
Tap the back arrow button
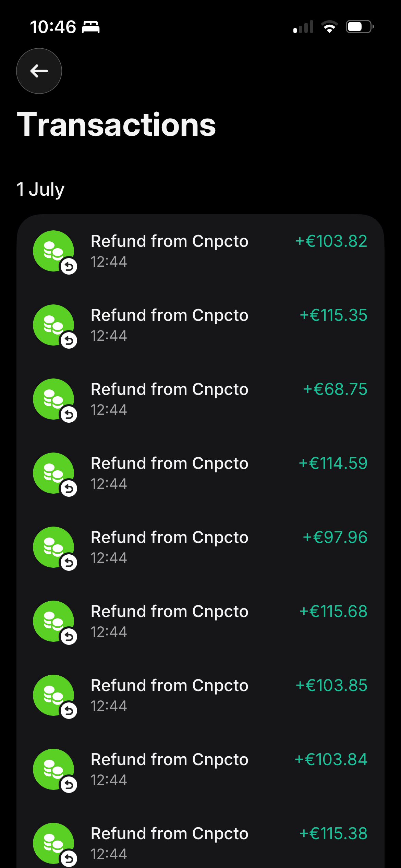(39, 71)
